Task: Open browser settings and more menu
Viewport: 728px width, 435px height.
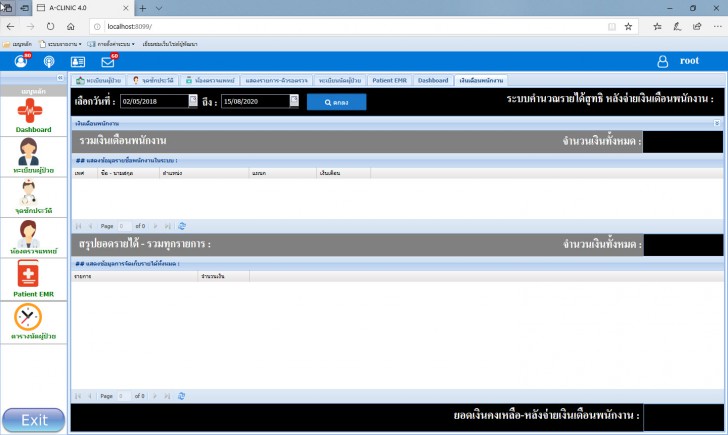Action: (717, 26)
